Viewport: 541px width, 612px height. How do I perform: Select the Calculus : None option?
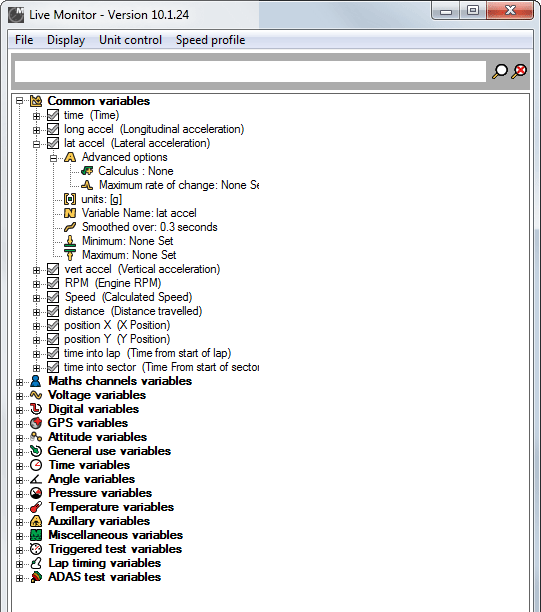tap(136, 171)
